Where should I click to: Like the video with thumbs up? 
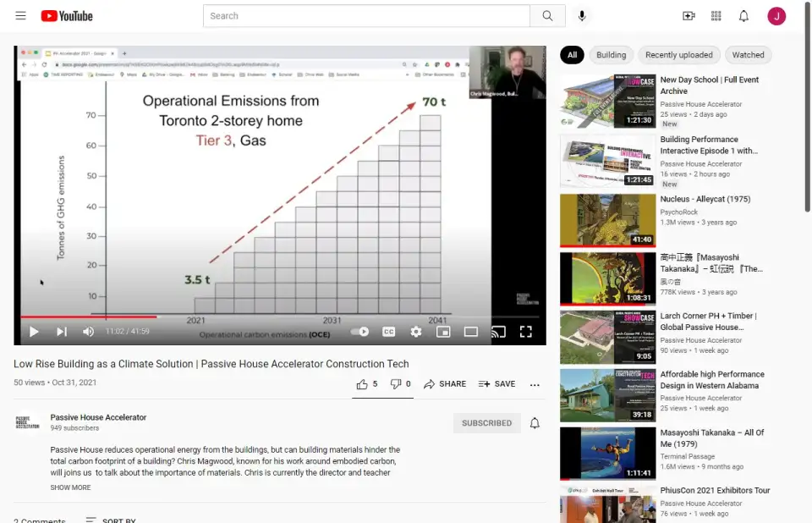[363, 384]
